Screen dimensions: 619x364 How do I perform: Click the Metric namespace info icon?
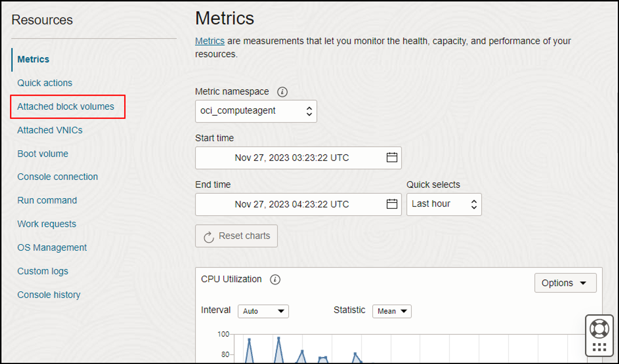(x=282, y=92)
